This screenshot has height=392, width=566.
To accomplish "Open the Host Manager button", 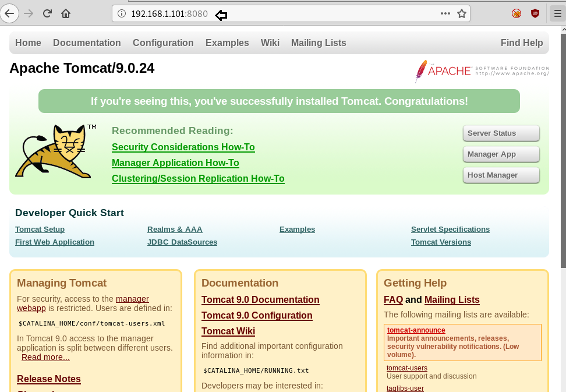I will click(501, 175).
